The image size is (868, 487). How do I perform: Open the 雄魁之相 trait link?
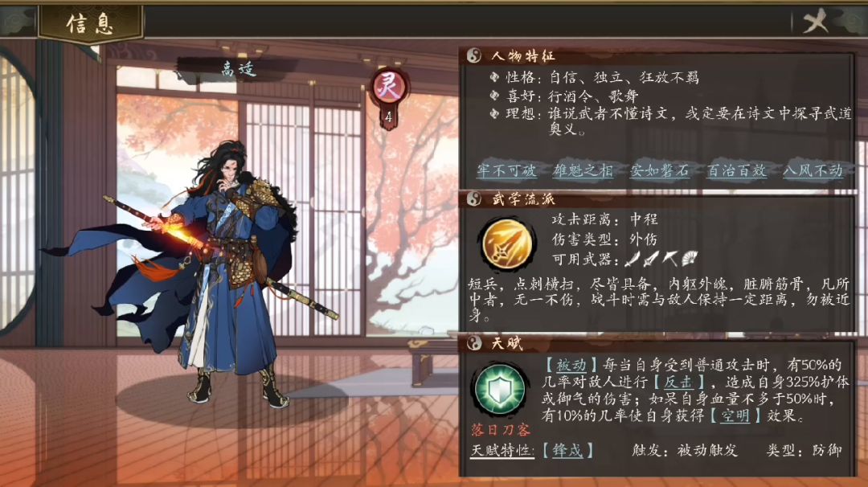[583, 170]
